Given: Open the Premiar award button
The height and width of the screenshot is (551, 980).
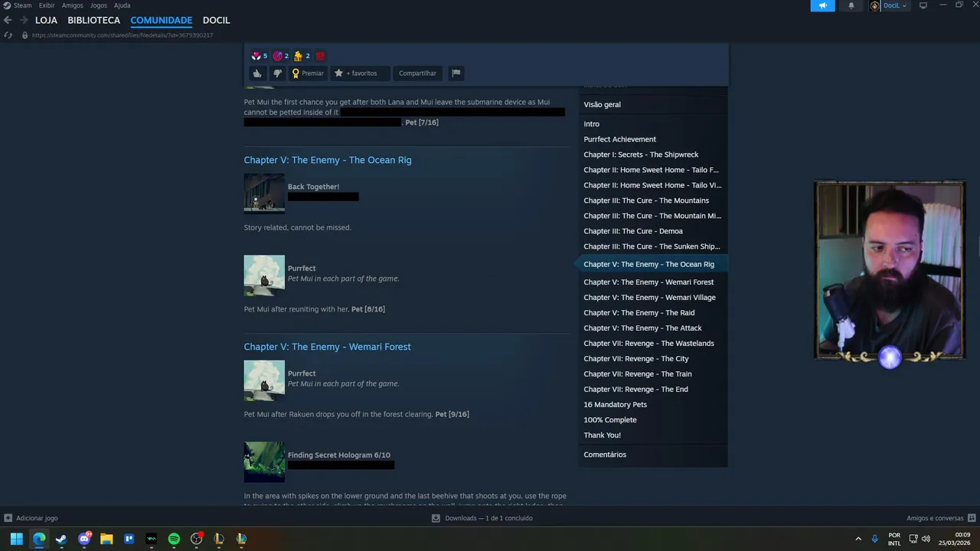Looking at the screenshot, I should (308, 73).
